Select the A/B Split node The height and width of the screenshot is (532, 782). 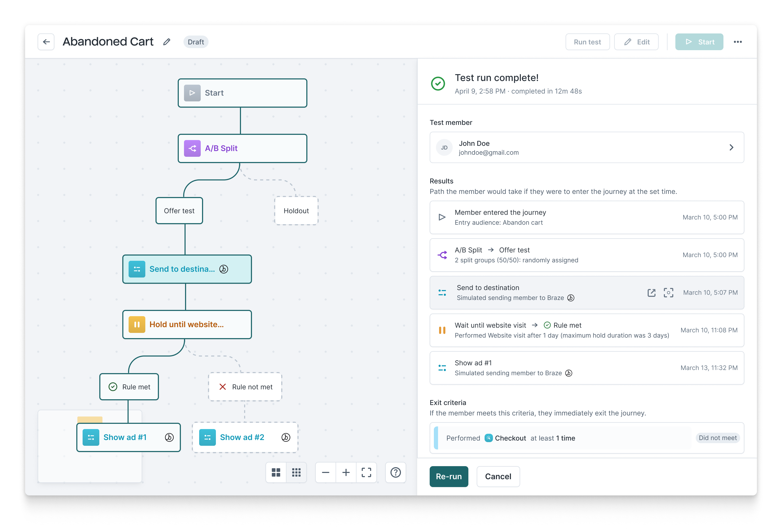coord(242,148)
